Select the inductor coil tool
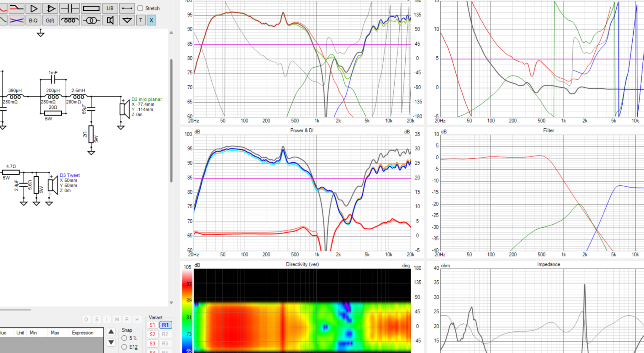 pos(69,20)
